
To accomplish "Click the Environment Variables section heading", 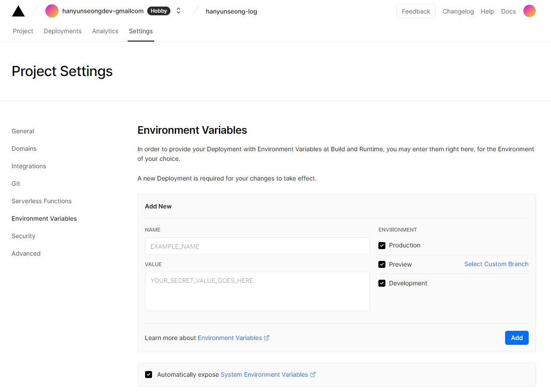I will (192, 130).
